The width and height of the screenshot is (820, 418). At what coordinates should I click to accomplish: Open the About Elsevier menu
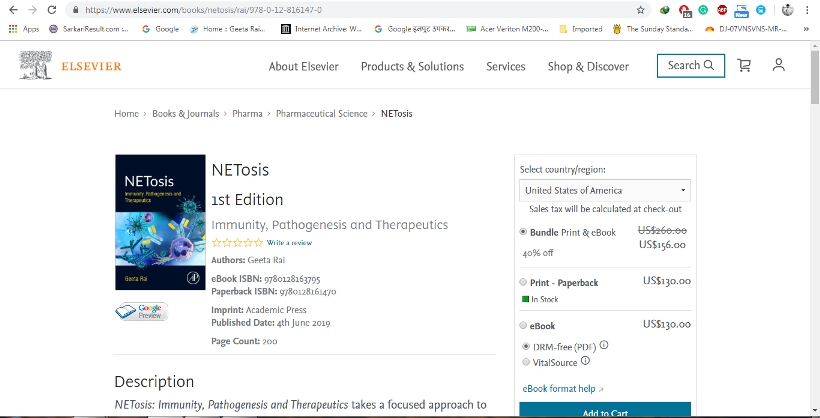(x=303, y=66)
